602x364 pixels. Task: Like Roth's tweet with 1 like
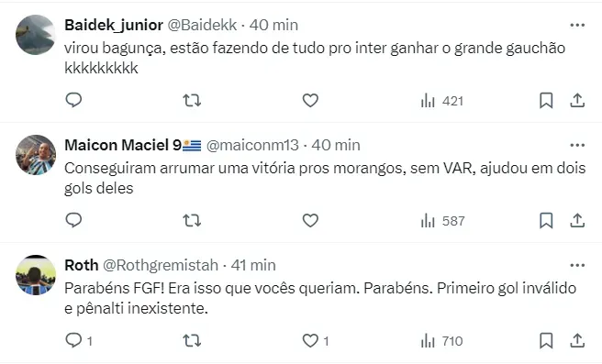click(x=315, y=340)
